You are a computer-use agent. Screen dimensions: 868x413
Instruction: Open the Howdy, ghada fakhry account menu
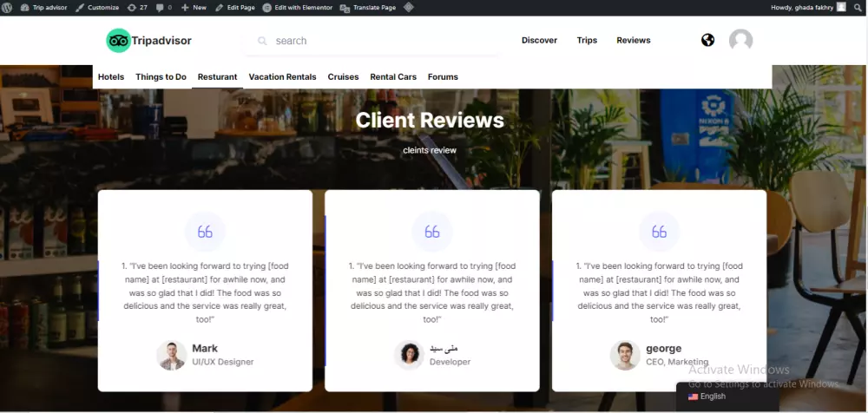[808, 8]
